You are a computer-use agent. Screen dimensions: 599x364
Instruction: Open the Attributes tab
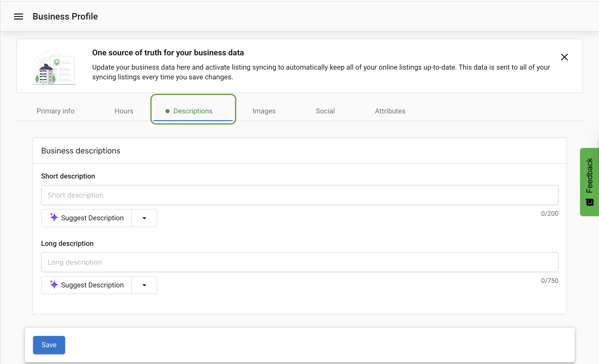tap(390, 111)
